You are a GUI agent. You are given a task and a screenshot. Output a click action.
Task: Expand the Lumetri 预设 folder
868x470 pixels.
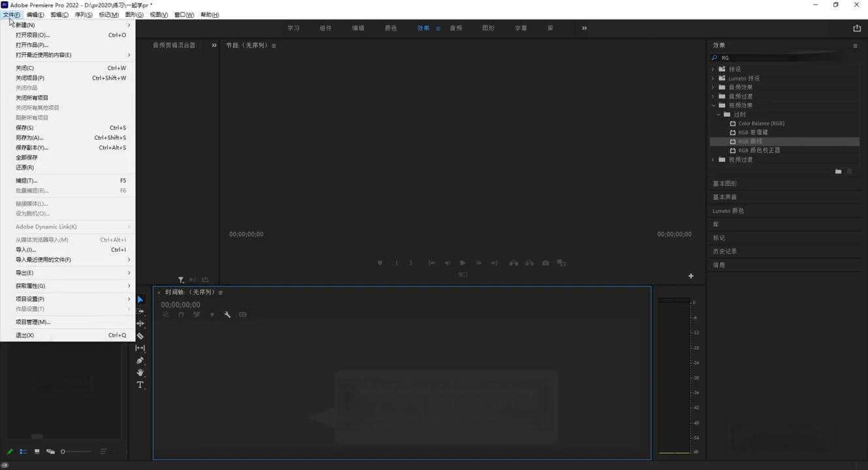pos(713,78)
